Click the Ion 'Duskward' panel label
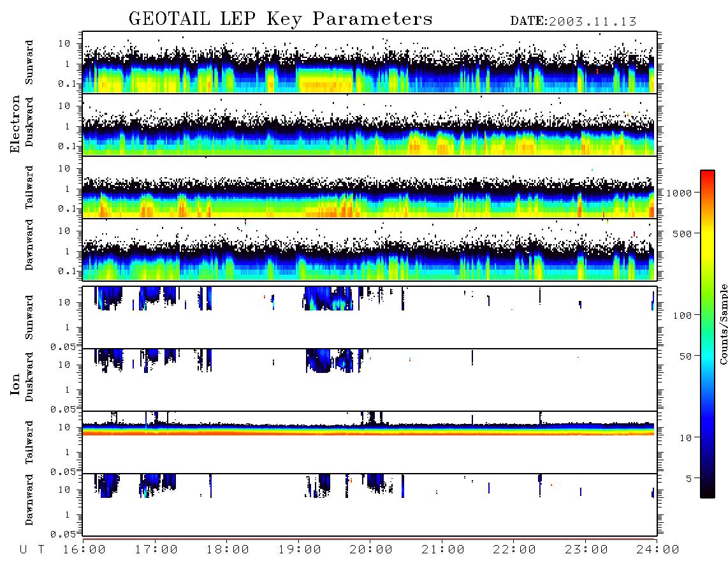The height and width of the screenshot is (561, 728). tap(29, 377)
